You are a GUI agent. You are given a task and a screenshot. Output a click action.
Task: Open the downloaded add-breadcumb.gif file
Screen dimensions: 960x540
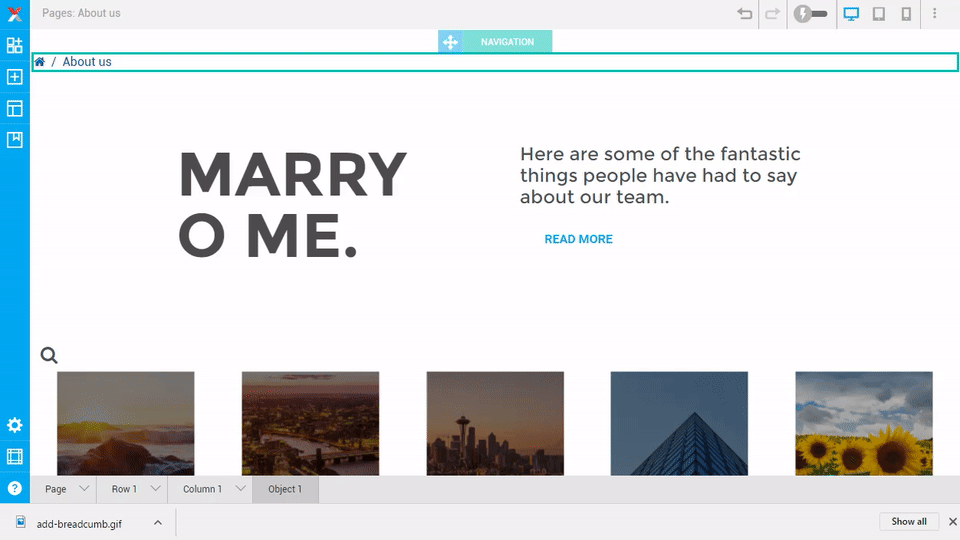click(79, 523)
